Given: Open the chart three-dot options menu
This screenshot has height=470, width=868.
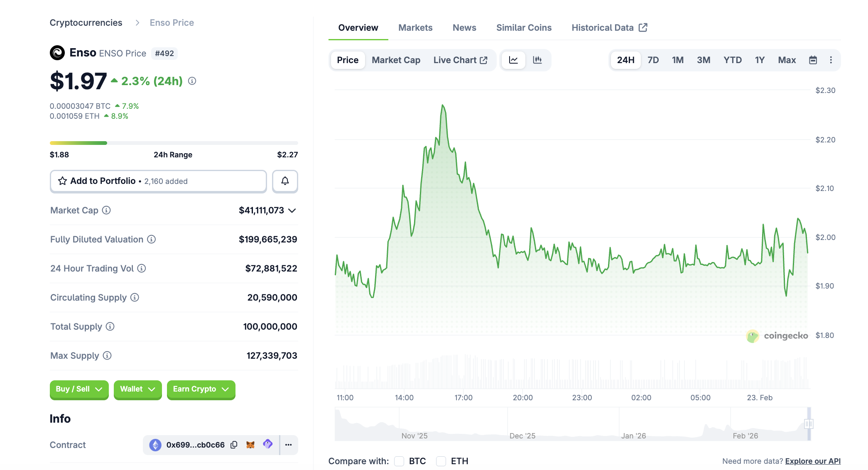Looking at the screenshot, I should [831, 60].
